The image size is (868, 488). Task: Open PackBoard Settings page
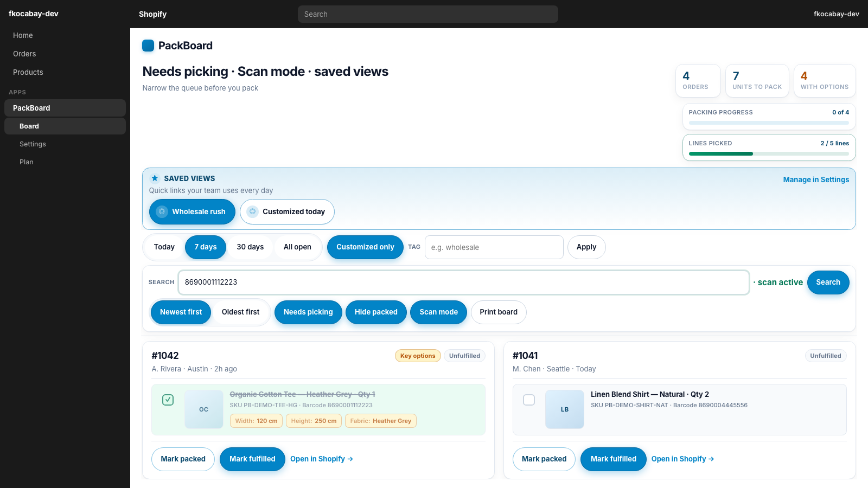click(65, 144)
